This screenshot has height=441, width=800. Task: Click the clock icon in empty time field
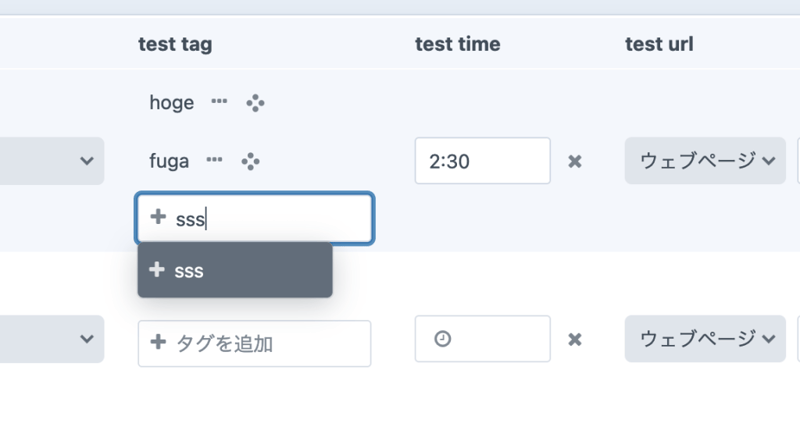pos(442,339)
